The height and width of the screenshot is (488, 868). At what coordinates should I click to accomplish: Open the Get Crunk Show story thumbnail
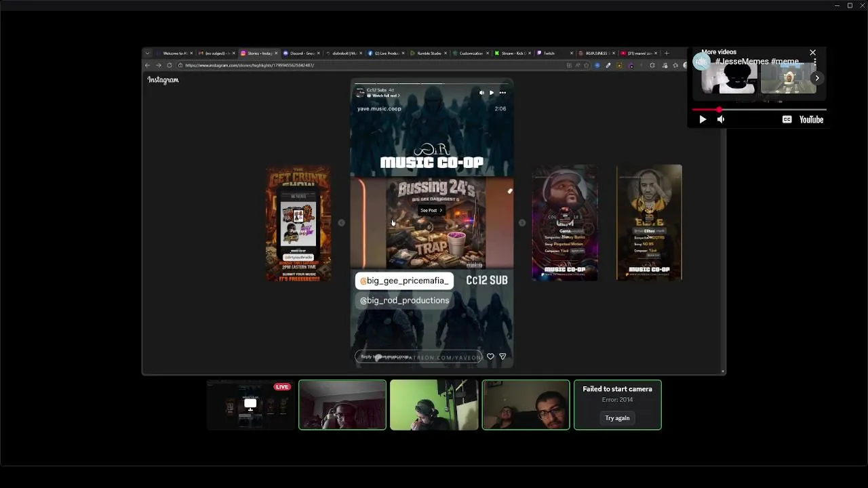[298, 223]
